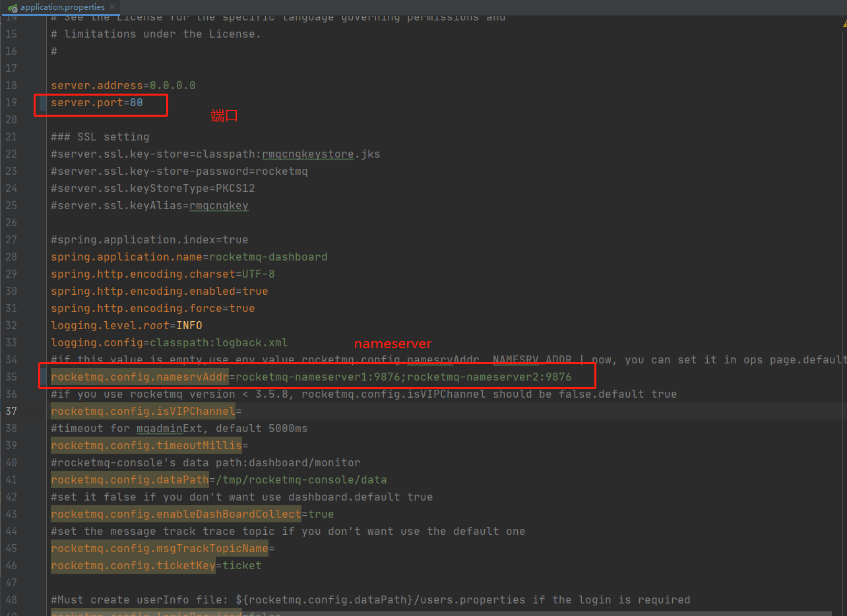Place cursor on the server.port=80 value
This screenshot has height=616, width=847.
click(135, 102)
